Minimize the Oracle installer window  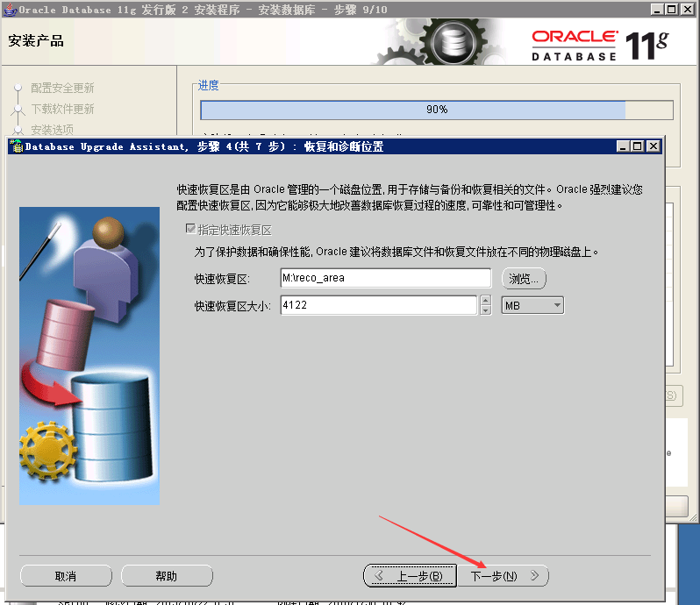point(656,10)
